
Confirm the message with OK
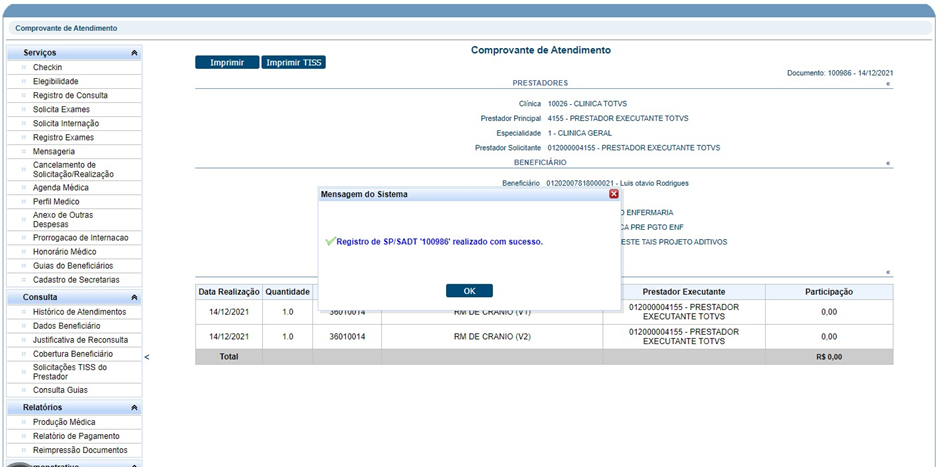[x=469, y=291]
